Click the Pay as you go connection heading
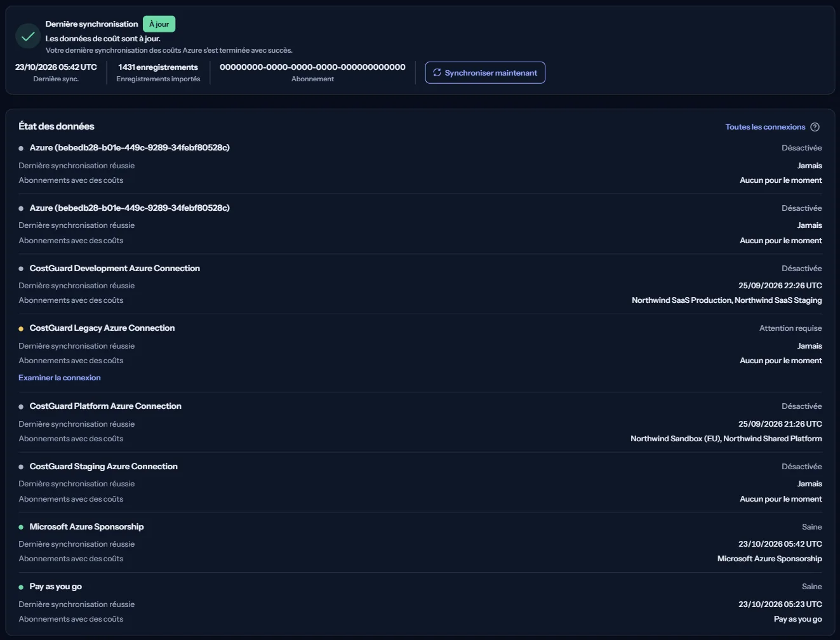840x640 pixels. coord(56,587)
